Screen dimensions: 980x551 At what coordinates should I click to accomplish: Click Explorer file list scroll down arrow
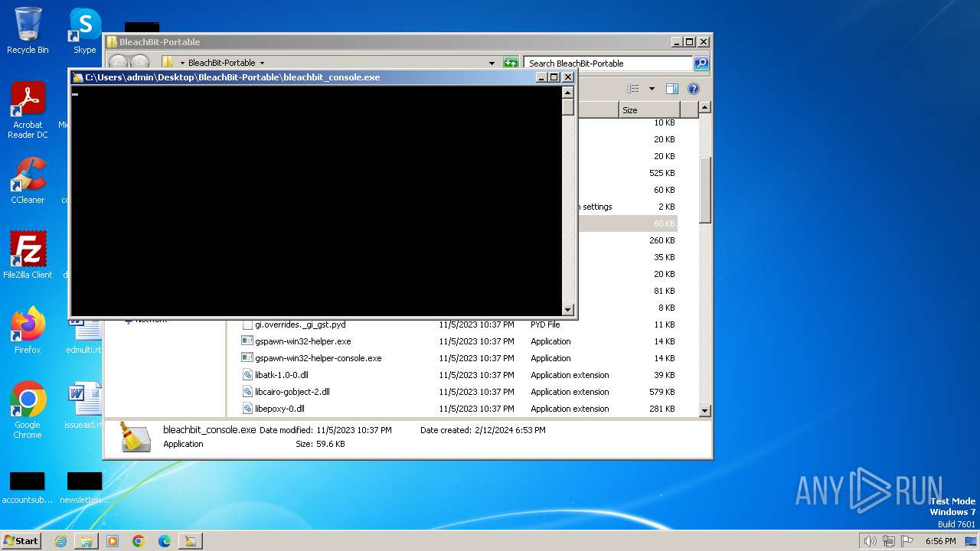[705, 411]
